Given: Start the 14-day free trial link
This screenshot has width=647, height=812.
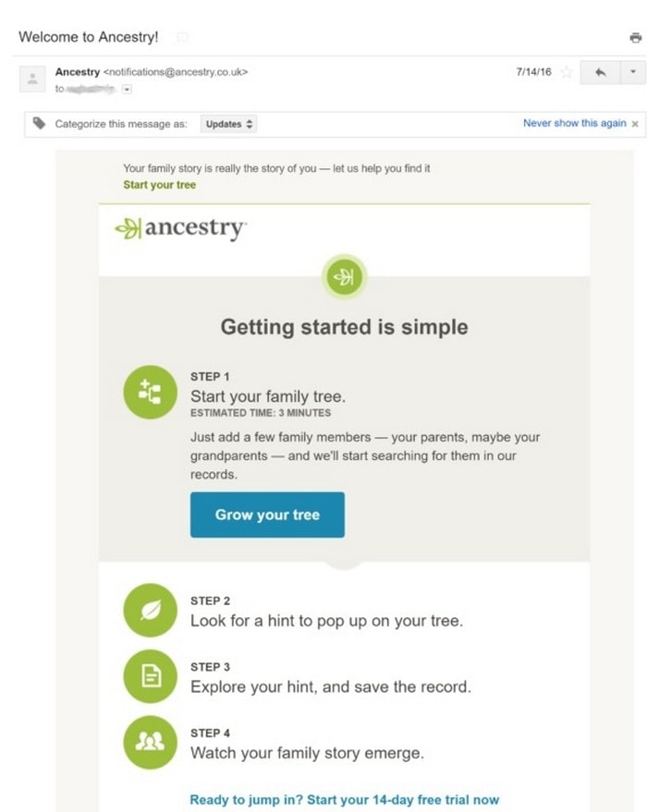Looking at the screenshot, I should [x=345, y=800].
